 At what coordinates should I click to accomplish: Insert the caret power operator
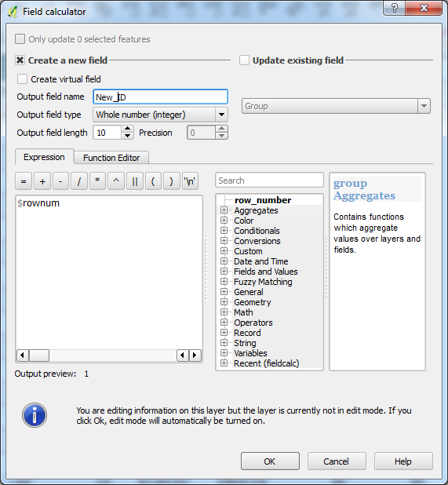[x=116, y=181]
